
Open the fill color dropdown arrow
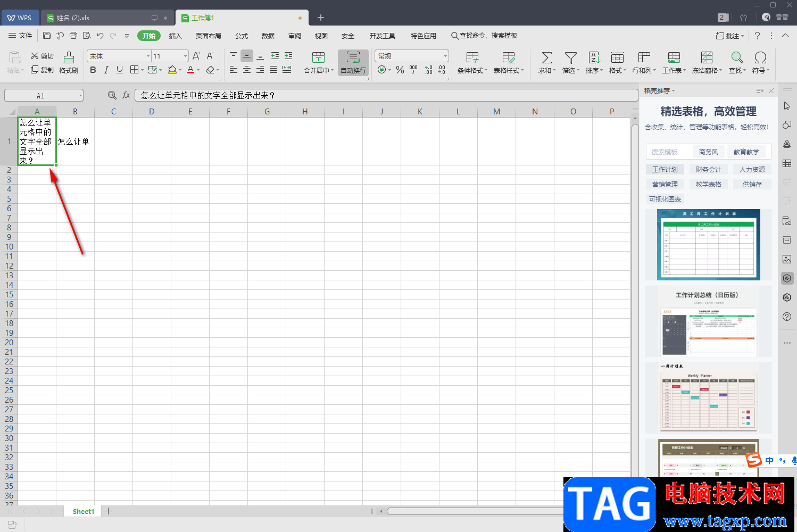coord(180,70)
